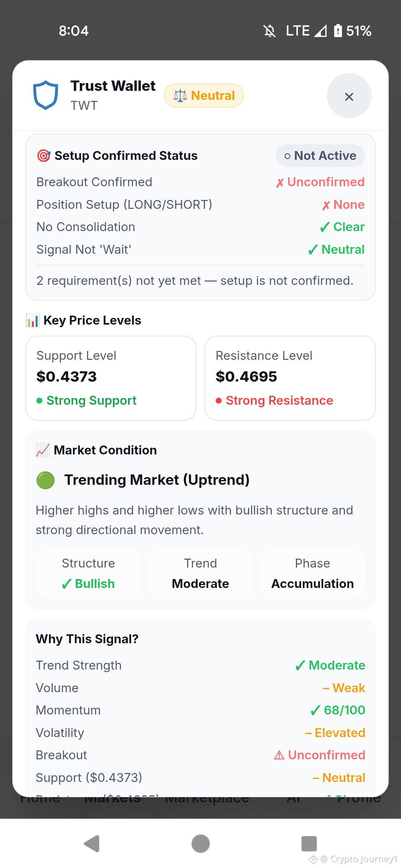
Task: Select the Neutral signal badge
Action: 204,96
